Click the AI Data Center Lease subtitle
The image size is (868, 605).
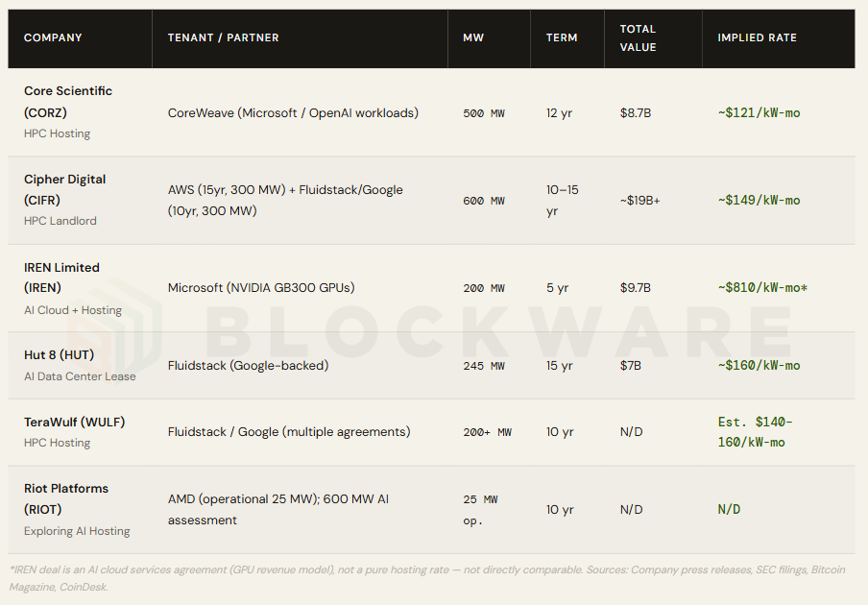pyautogui.click(x=80, y=376)
